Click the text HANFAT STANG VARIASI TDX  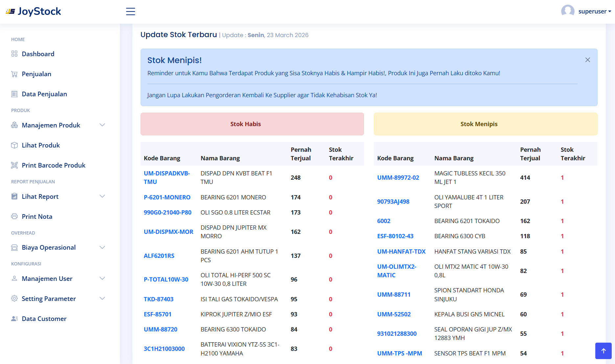coord(472,252)
